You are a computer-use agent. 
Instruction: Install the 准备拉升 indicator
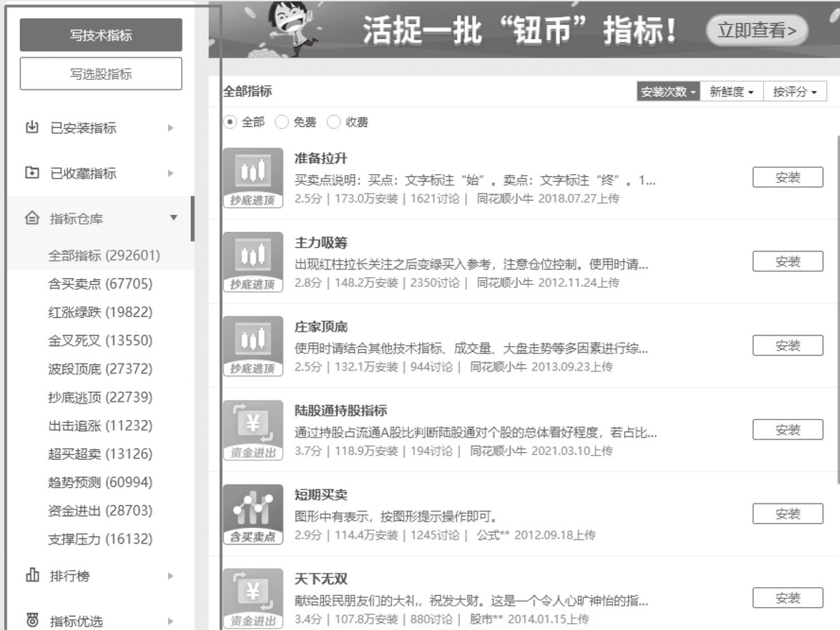click(787, 177)
